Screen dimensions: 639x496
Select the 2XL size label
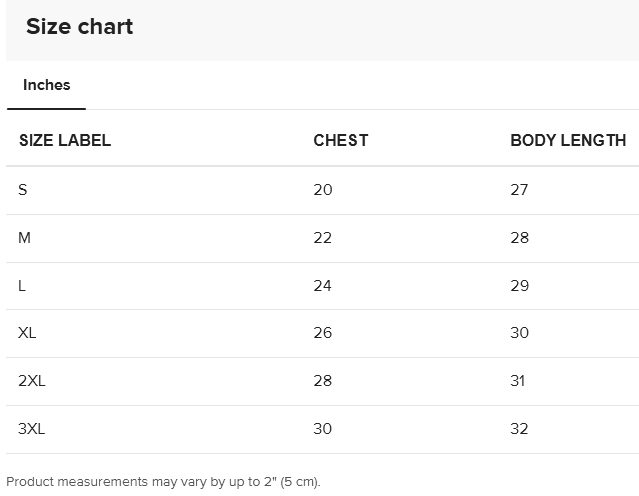pos(31,381)
